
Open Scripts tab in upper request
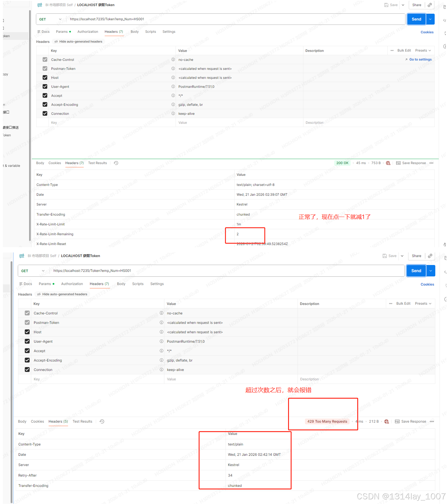click(150, 32)
